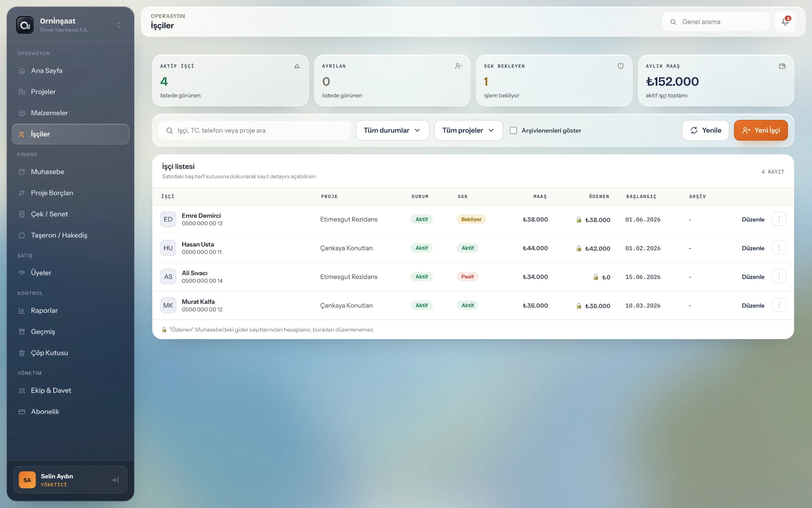
Task: Open more options for Ali Sıvacı row
Action: tap(779, 276)
